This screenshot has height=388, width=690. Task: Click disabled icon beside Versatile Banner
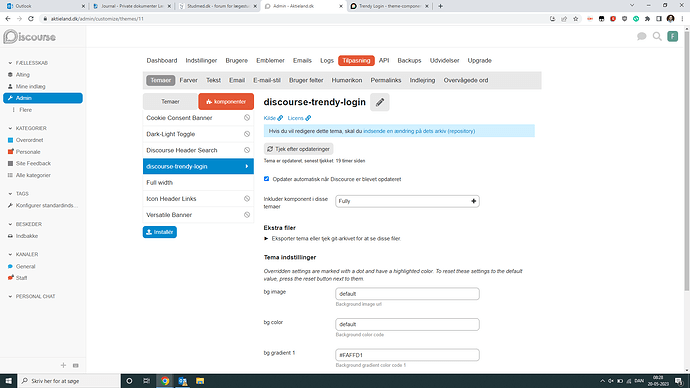pos(247,215)
